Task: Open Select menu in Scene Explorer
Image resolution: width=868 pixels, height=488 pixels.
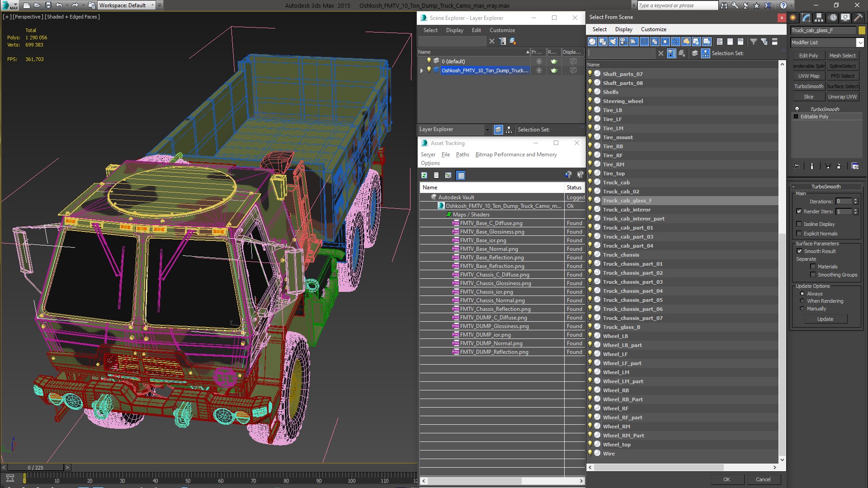Action: point(430,30)
